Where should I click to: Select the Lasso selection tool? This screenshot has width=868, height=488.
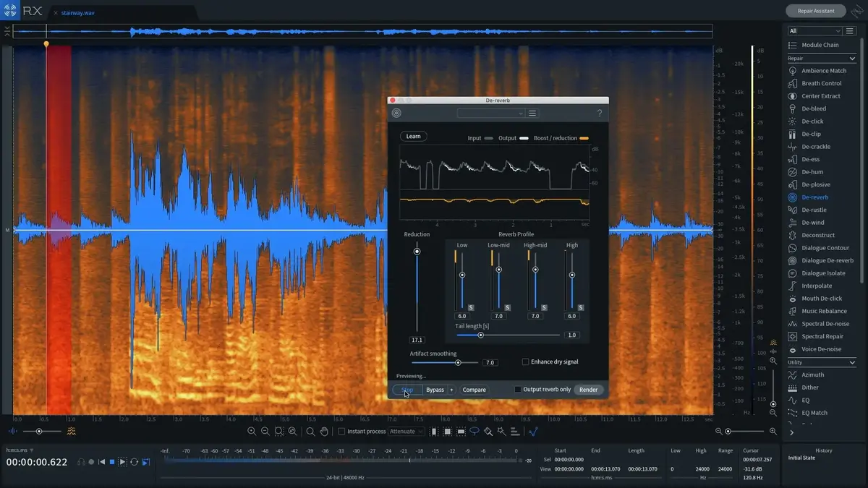point(475,431)
